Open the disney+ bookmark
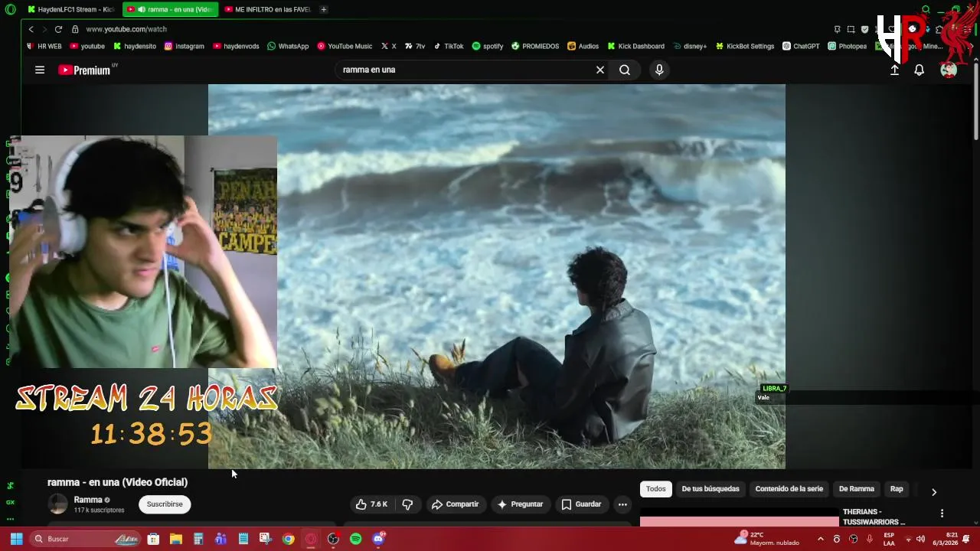980x551 pixels. [x=690, y=46]
